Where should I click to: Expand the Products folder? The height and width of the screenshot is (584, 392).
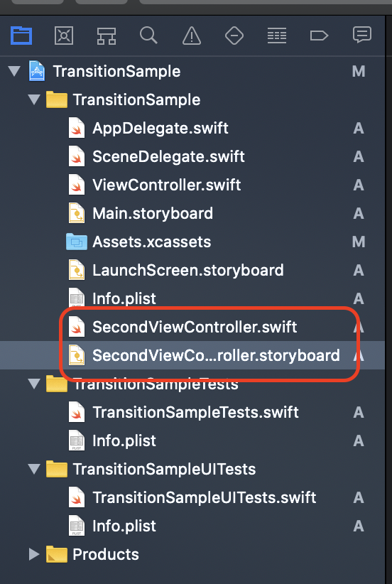(x=34, y=554)
